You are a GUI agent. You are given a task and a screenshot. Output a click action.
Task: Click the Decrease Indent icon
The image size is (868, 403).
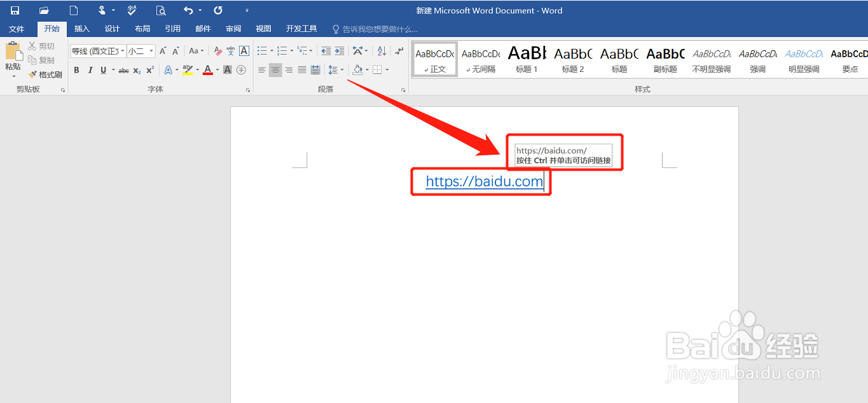(x=326, y=51)
